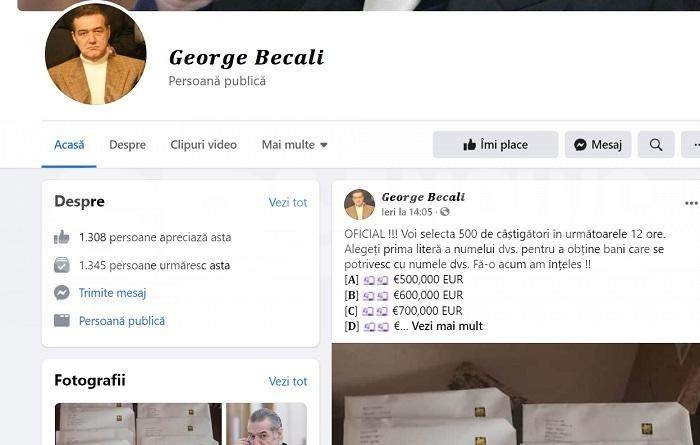This screenshot has height=445, width=700.
Task: Expand the post with Vezi mai mult
Action: pos(447,326)
